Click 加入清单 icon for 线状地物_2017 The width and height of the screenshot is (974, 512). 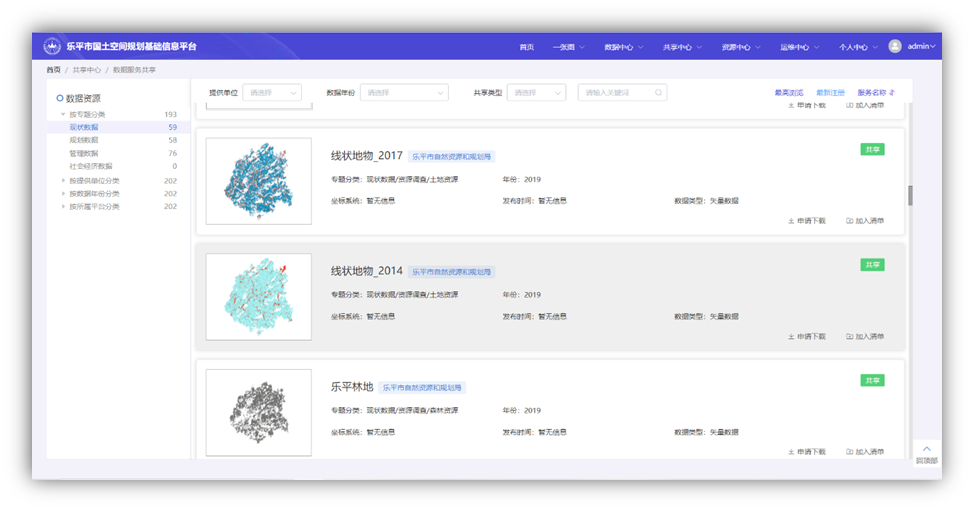tap(849, 221)
